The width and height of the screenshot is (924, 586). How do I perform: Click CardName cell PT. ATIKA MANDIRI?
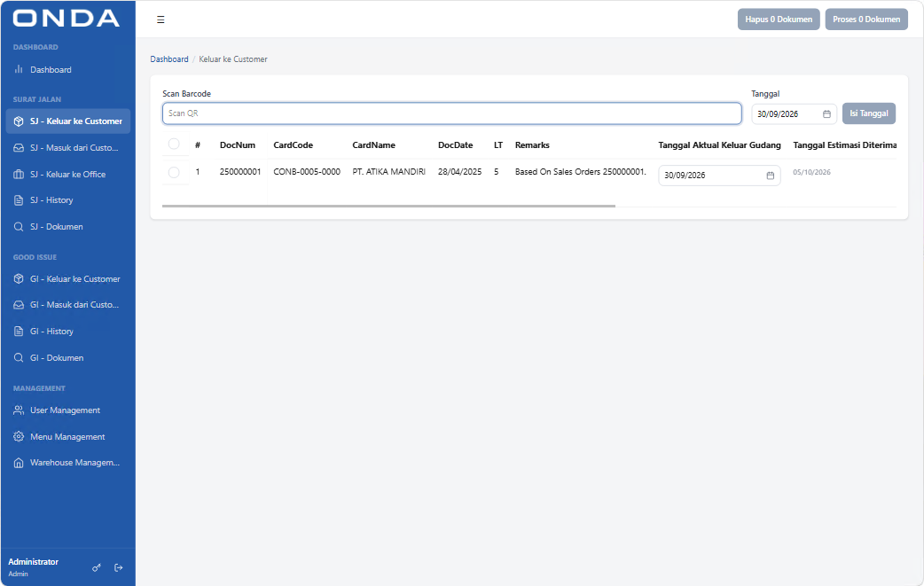click(389, 172)
